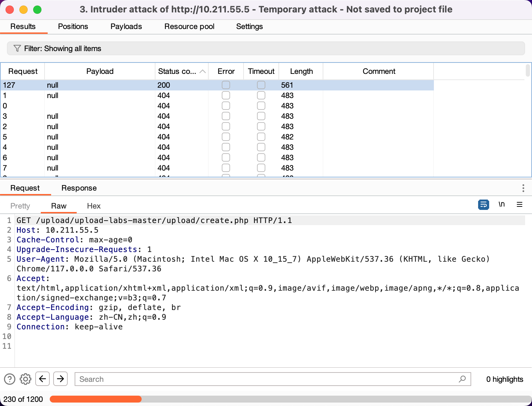Select result row for request 0
The width and height of the screenshot is (532, 406).
coord(217,106)
